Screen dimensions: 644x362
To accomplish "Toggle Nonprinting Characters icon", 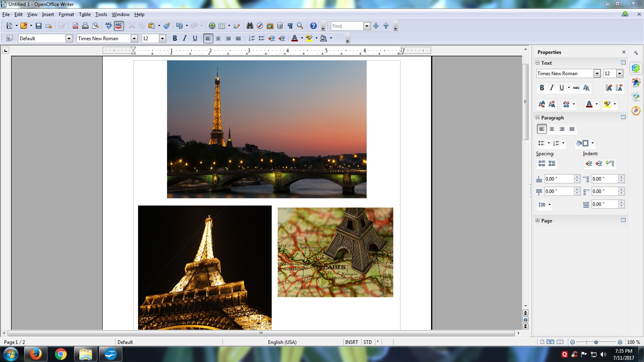I will 290,26.
